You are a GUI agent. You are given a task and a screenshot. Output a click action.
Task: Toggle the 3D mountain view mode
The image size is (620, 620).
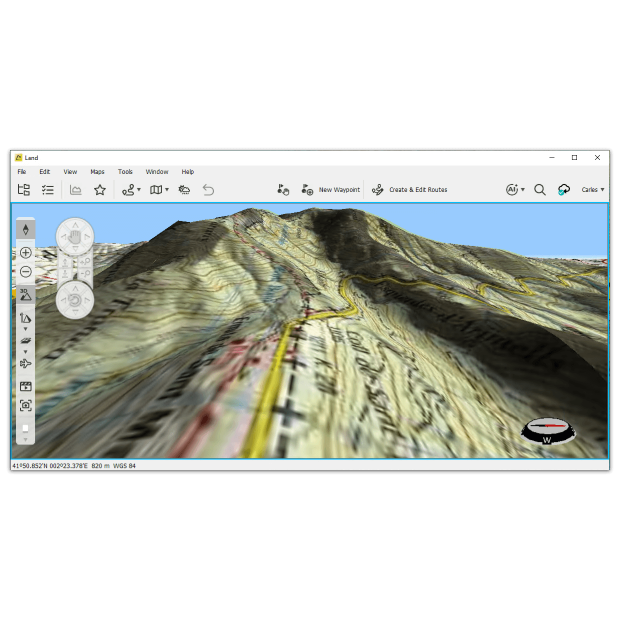pos(26,295)
